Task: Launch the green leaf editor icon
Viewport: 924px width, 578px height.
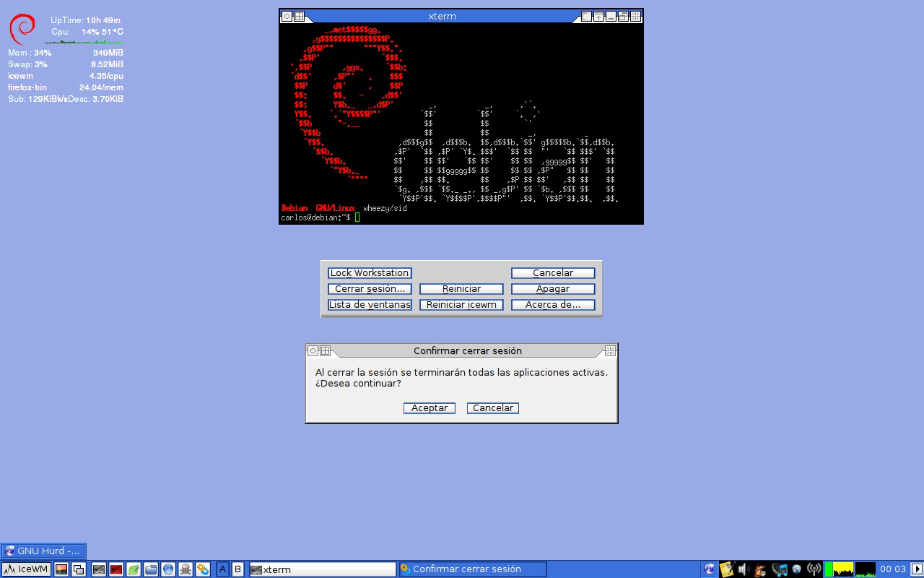Action: coord(134,569)
